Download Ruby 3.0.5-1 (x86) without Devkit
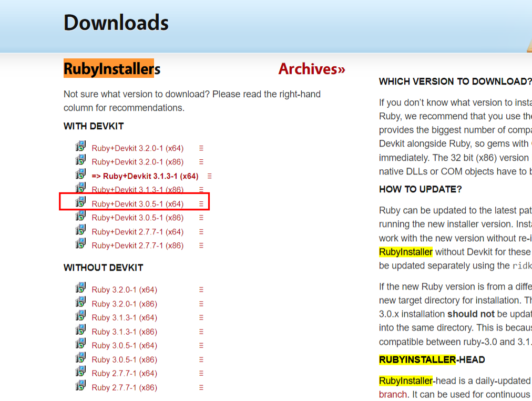Viewport: 532px width, 401px height. coord(124,359)
